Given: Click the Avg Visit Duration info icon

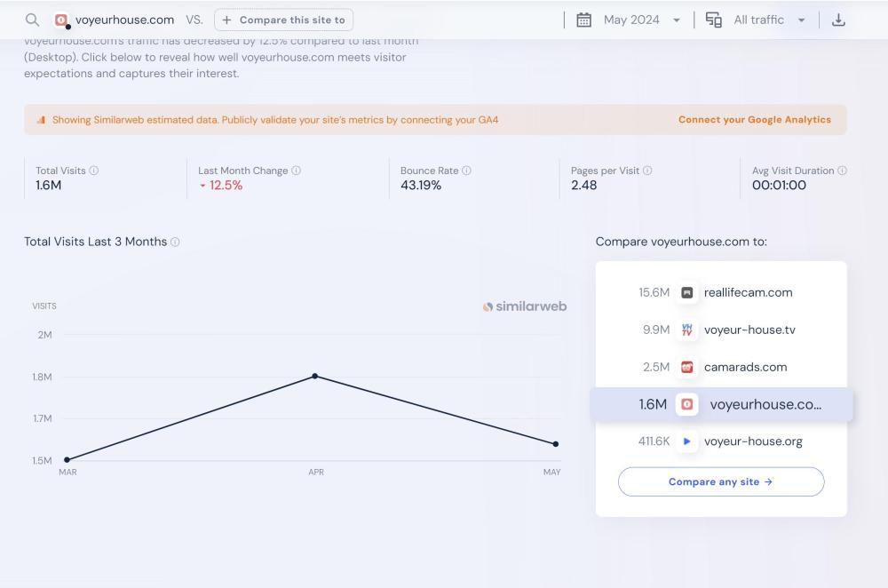Looking at the screenshot, I should (842, 171).
